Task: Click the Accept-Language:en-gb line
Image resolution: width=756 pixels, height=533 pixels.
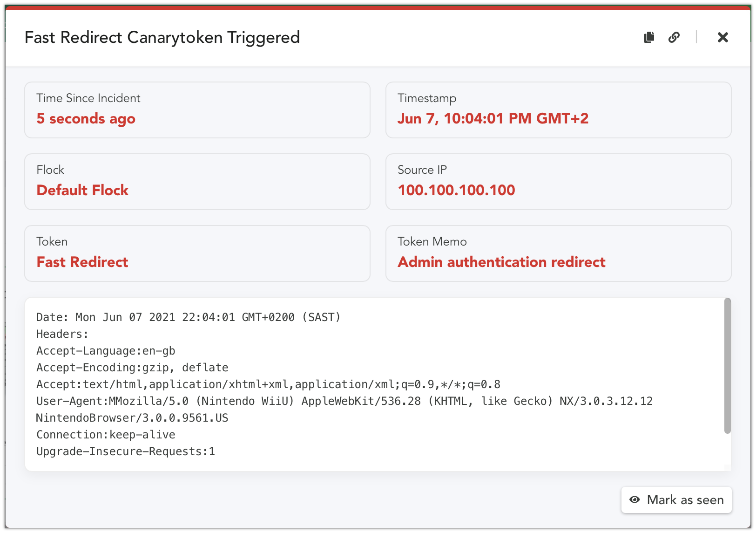Action: pyautogui.click(x=106, y=351)
